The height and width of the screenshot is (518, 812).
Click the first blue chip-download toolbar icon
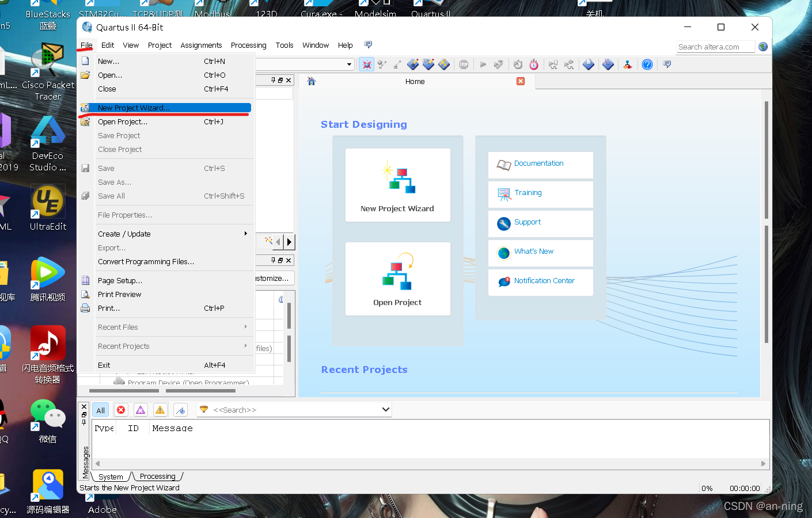[589, 64]
